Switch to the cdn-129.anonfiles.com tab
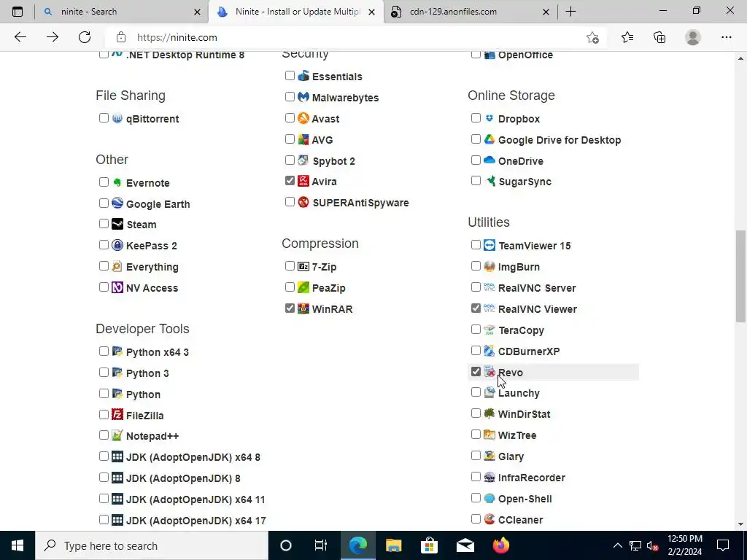The width and height of the screenshot is (747, 560). coord(469,12)
